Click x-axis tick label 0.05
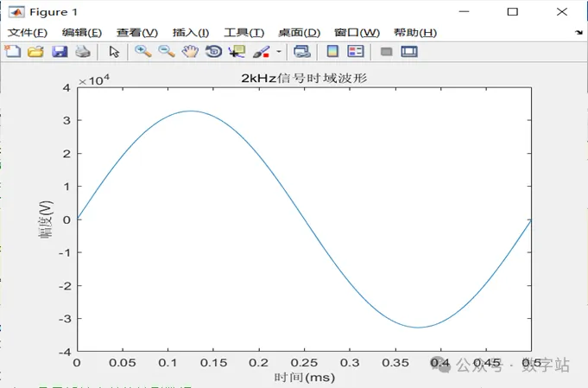Screen dimensions: 588x388 123,362
